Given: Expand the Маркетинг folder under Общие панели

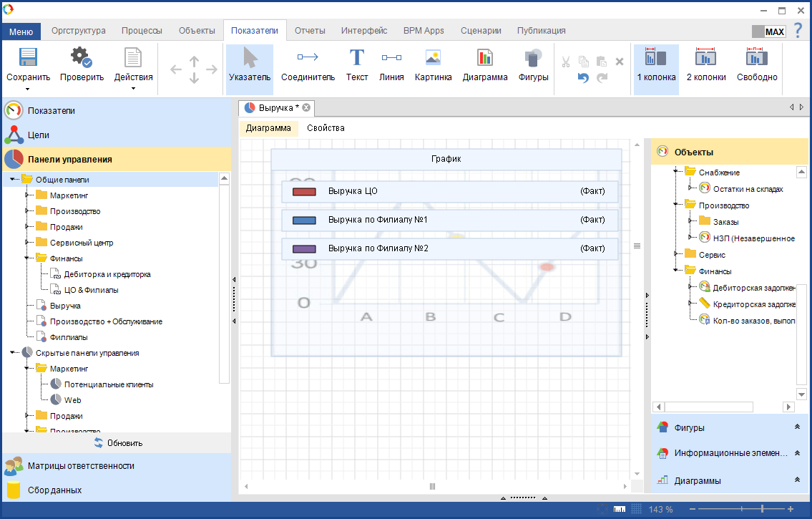Looking at the screenshot, I should click(x=26, y=195).
